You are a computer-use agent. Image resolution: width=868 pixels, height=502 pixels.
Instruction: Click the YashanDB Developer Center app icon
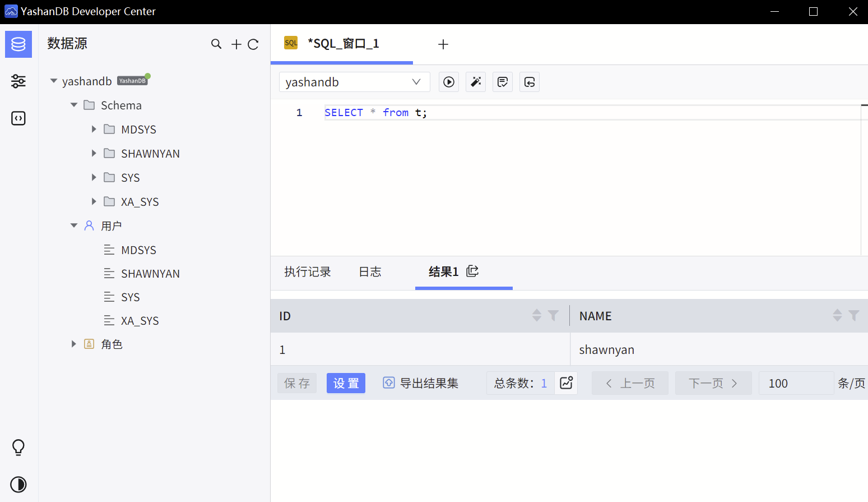11,11
